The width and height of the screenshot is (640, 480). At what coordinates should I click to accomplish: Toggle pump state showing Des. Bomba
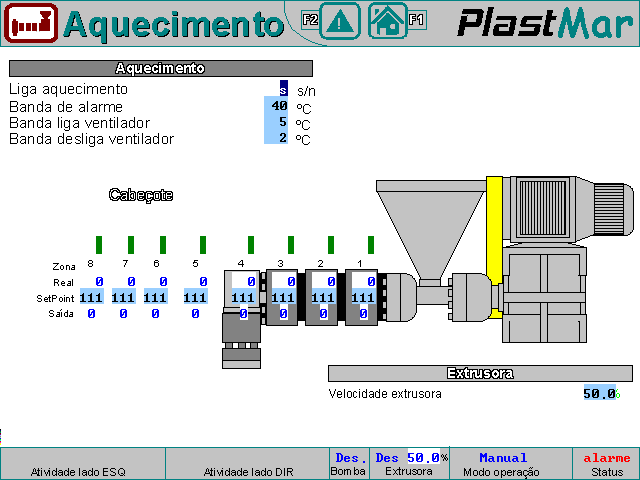(x=348, y=464)
